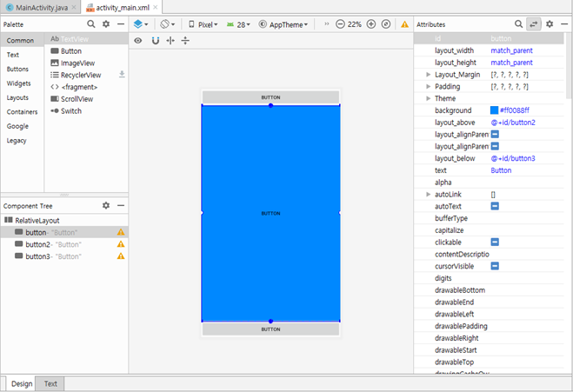Click warning icon on button3 row

(121, 256)
